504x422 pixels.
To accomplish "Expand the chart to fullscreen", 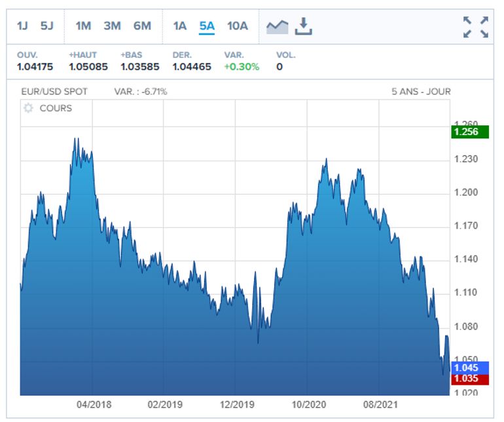I will tap(476, 27).
